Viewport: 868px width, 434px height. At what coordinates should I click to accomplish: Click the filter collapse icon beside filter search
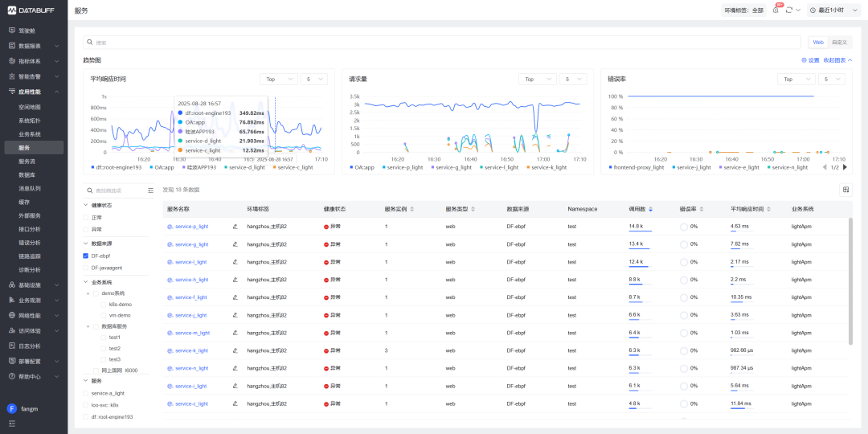[x=150, y=190]
